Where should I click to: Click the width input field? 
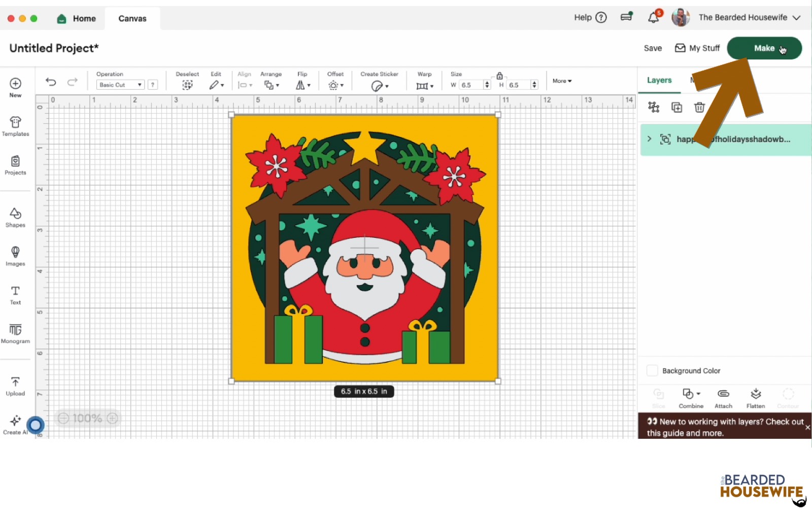click(471, 85)
